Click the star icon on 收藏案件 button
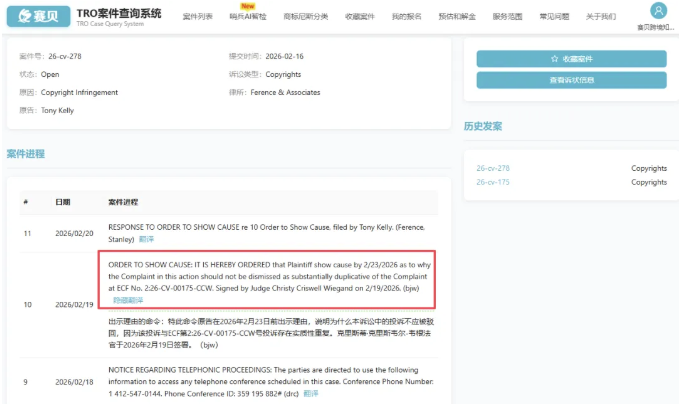 [x=555, y=59]
